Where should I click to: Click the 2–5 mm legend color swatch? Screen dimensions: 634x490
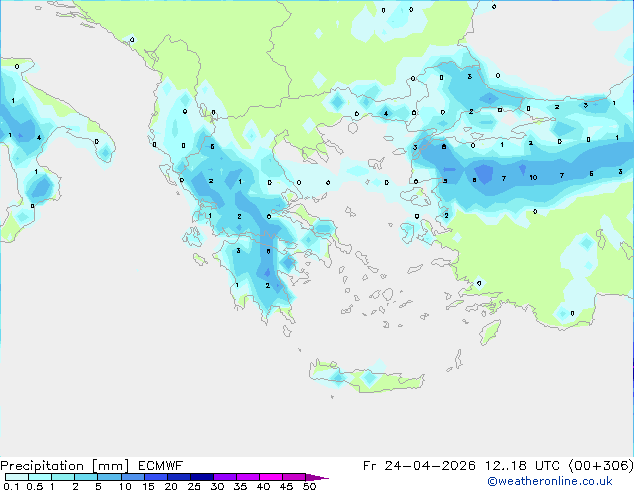pos(86,477)
